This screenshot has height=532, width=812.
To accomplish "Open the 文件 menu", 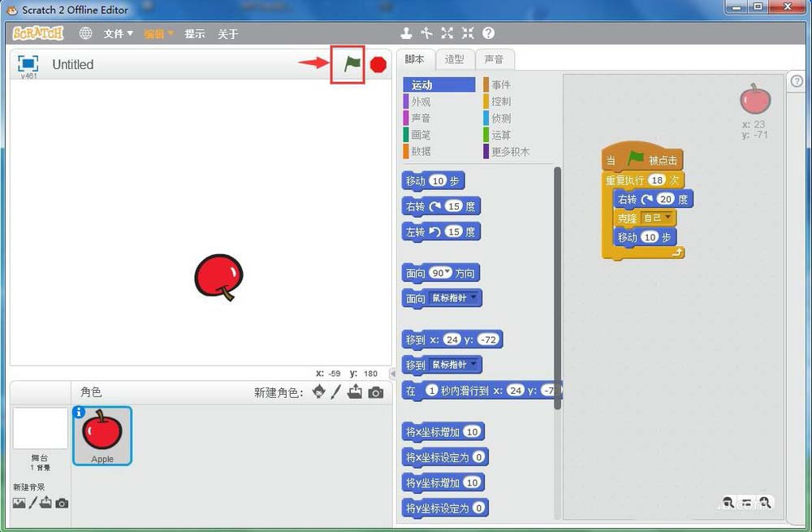I will [x=118, y=34].
